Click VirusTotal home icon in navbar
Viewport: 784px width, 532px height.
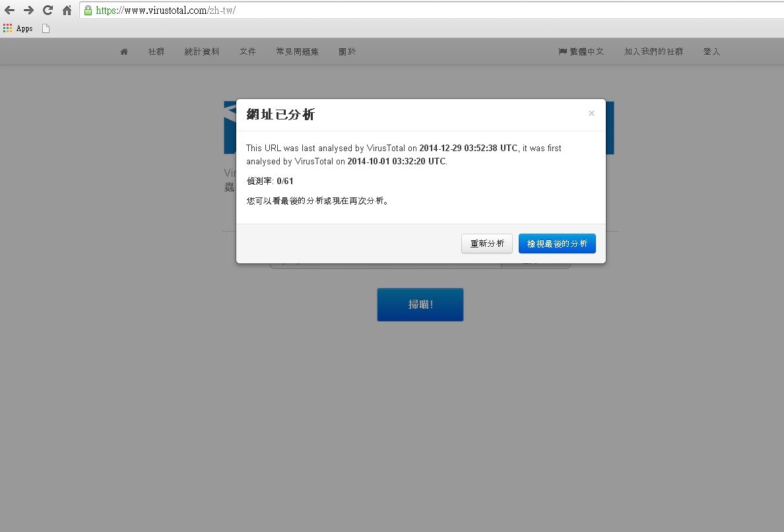tap(124, 51)
